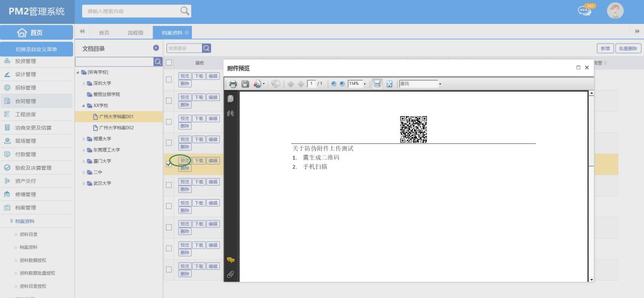Click the 批量删除 button
644x298 pixels.
click(x=629, y=48)
